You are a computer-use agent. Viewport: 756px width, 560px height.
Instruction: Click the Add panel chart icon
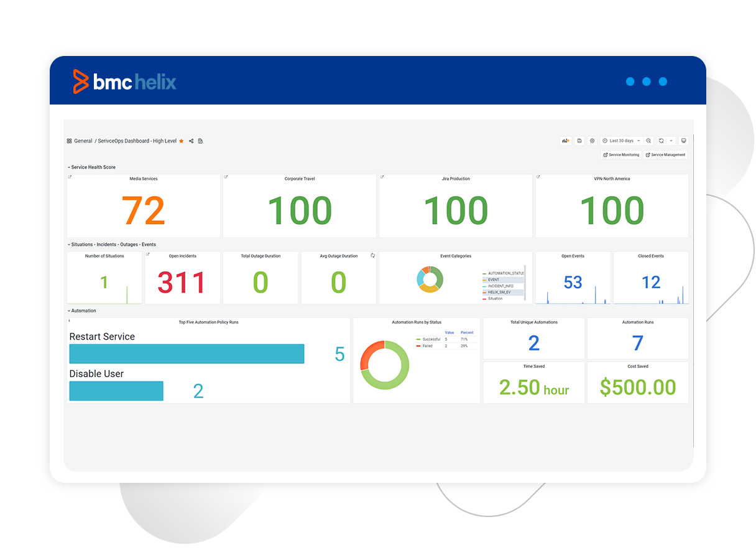566,141
